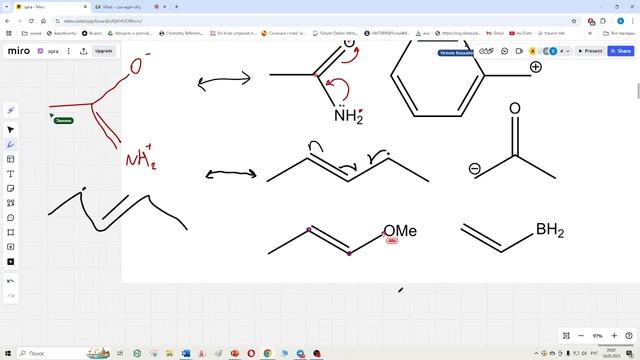Open the tab search dropdown arrow
Screen dimensions: 640x360
click(7, 7)
